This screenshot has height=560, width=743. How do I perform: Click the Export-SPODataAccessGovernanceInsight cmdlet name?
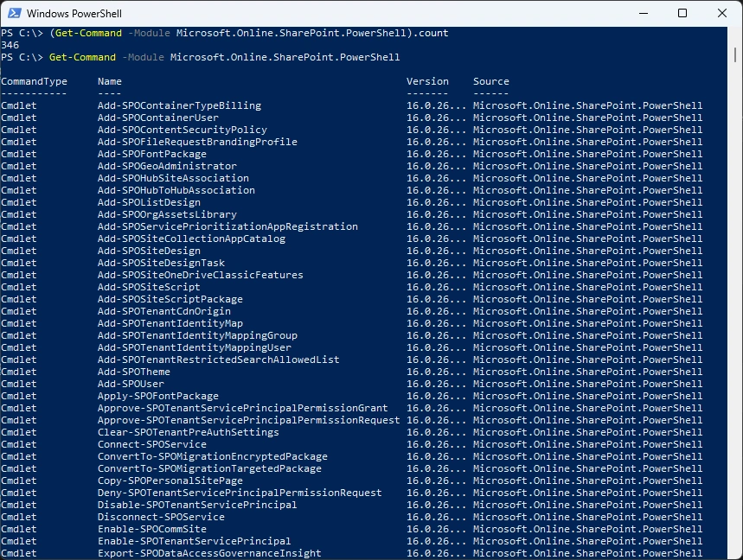pyautogui.click(x=209, y=553)
